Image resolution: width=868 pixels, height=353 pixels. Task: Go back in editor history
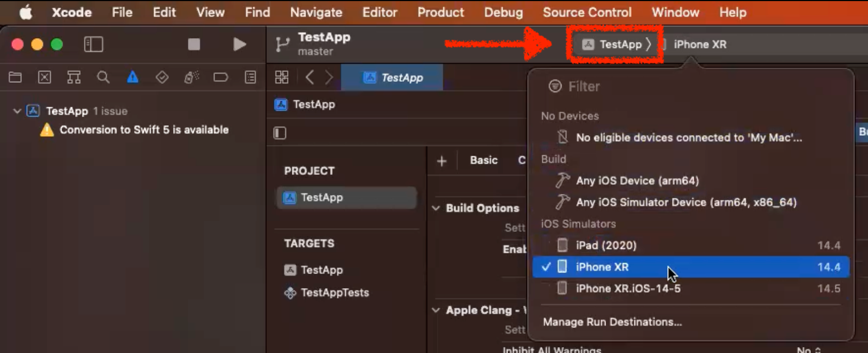pos(309,77)
